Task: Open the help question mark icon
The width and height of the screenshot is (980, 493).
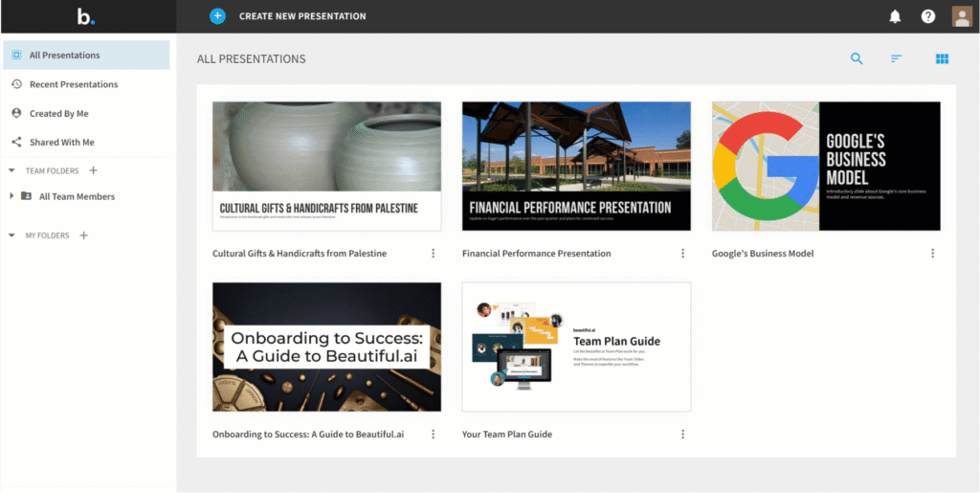Action: 927,16
